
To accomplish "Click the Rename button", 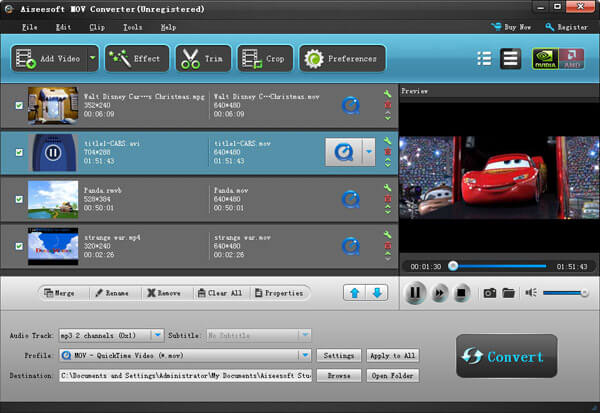I will [x=112, y=293].
